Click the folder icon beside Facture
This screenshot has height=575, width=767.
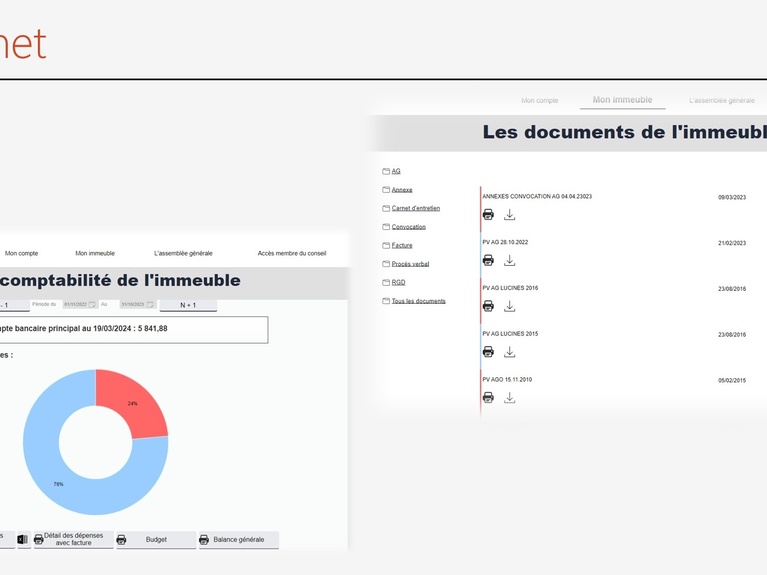[x=386, y=245]
